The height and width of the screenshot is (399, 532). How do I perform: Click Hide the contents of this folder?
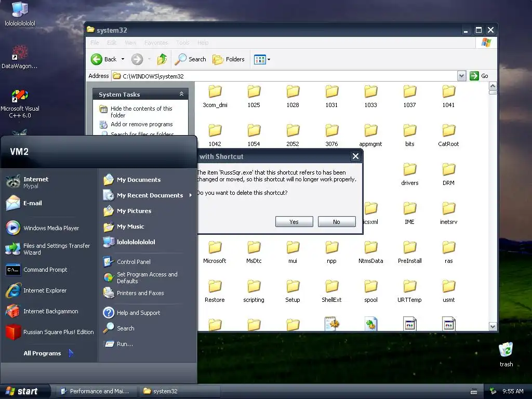click(141, 112)
